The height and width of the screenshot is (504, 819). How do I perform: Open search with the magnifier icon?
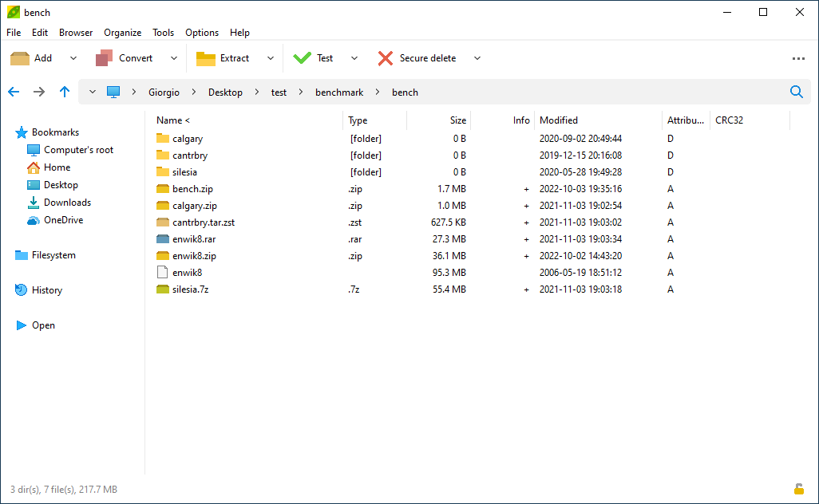pyautogui.click(x=796, y=92)
